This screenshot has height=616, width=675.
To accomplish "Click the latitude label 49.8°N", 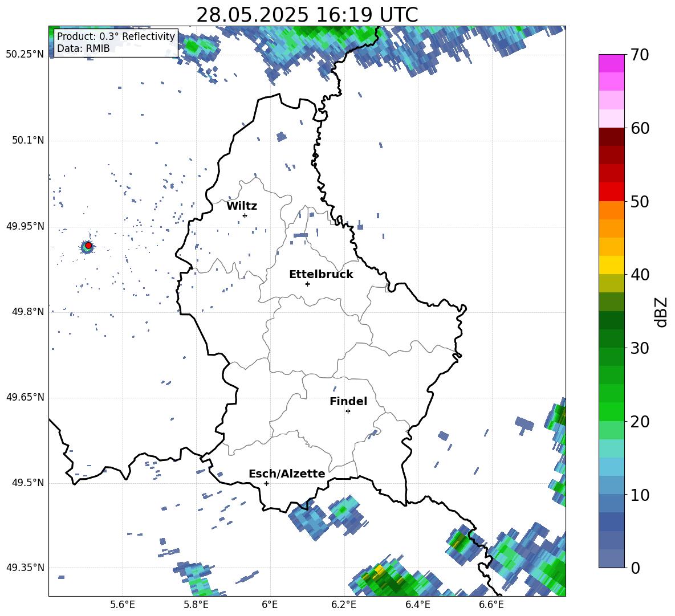I will point(28,312).
